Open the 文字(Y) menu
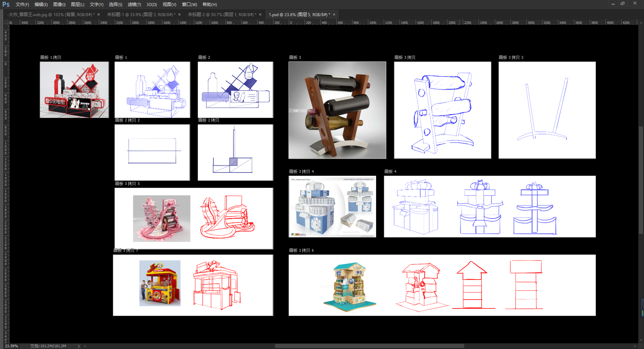This screenshot has width=644, height=349. point(97,4)
